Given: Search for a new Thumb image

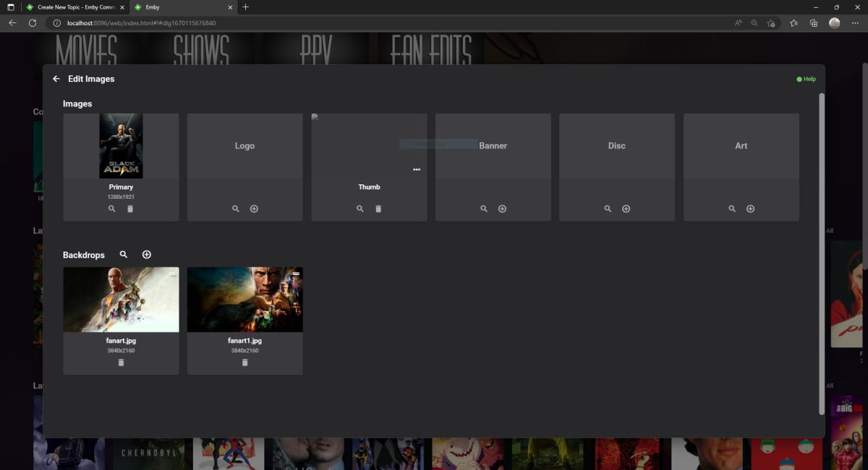Looking at the screenshot, I should 360,209.
